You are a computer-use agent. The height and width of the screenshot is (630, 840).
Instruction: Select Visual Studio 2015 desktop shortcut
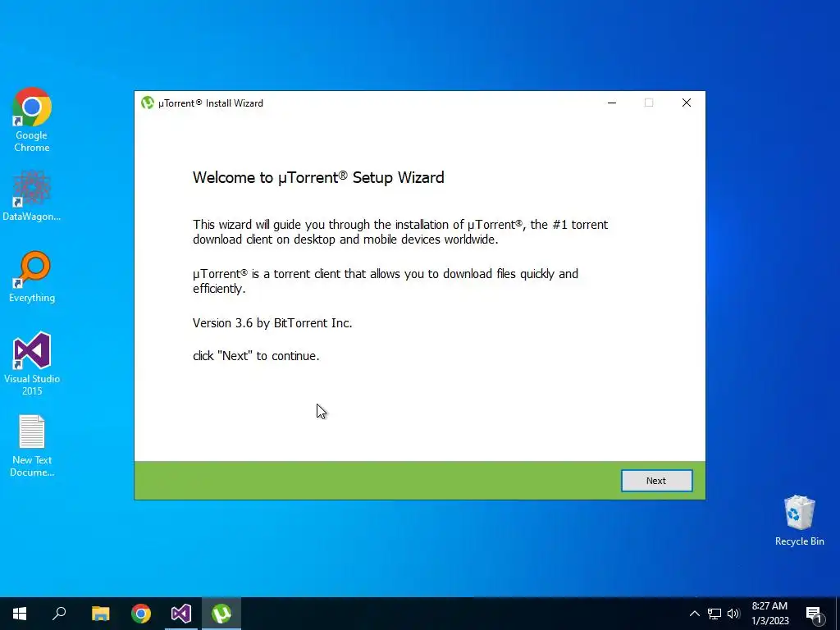pos(32,363)
